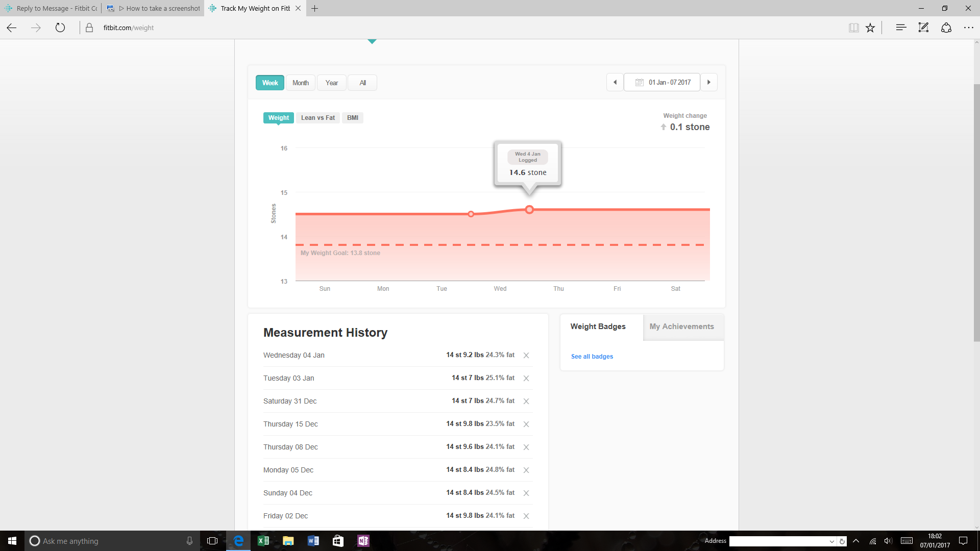This screenshot has width=980, height=551.
Task: Select the Lean vs Fat graph tab
Action: point(317,118)
